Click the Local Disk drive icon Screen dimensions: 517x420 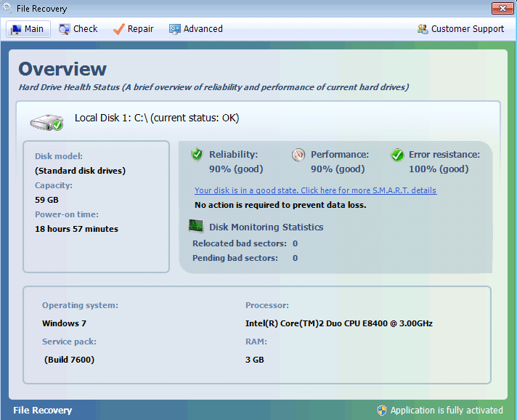click(x=46, y=121)
